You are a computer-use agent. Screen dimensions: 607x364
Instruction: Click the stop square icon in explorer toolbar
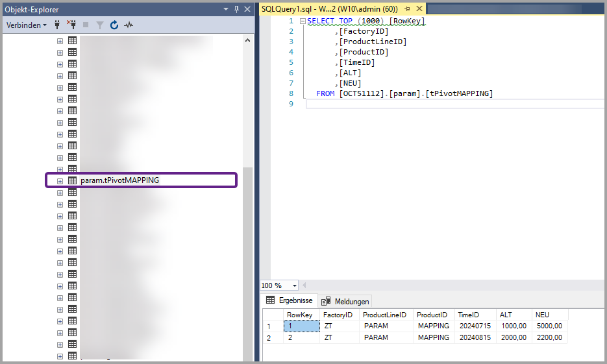pyautogui.click(x=86, y=25)
